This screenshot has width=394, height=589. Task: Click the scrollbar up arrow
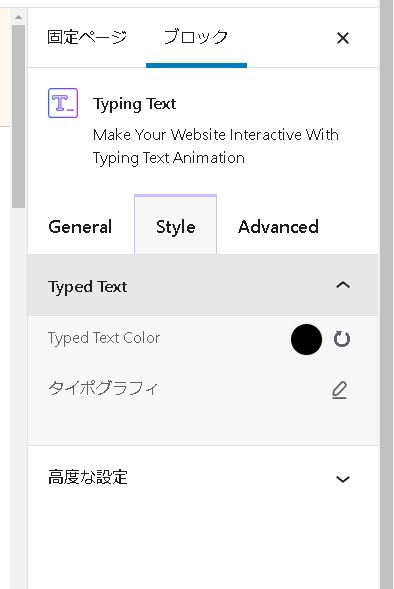(x=18, y=17)
